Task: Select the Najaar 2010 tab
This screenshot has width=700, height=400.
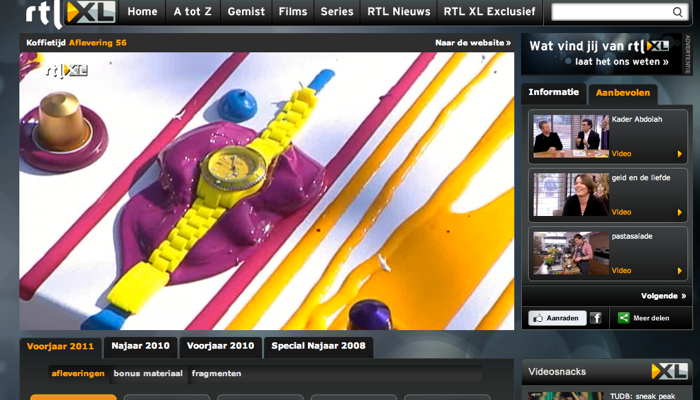Action: click(x=141, y=346)
